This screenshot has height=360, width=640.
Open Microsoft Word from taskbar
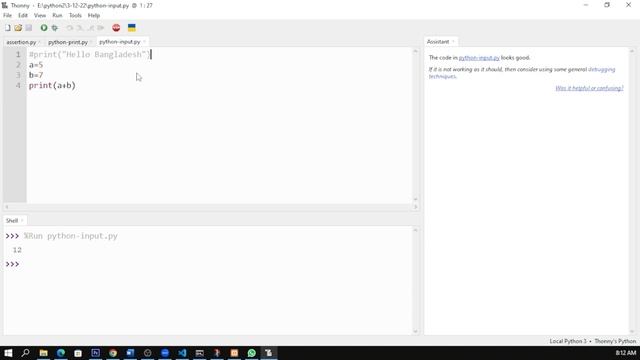[130, 353]
